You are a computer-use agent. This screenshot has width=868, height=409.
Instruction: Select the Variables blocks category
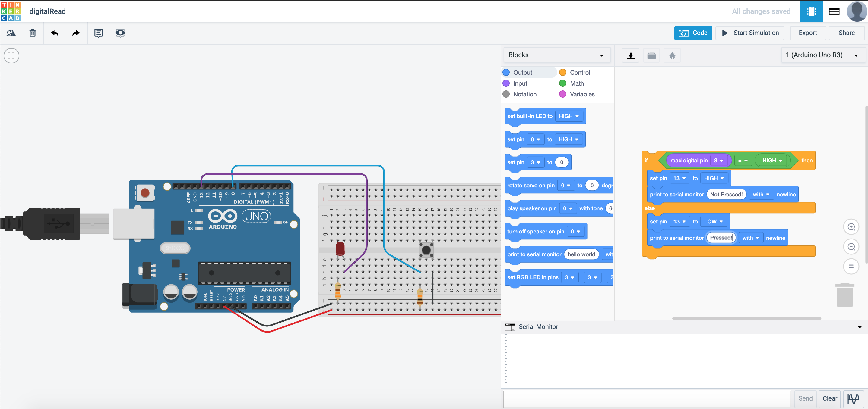point(582,94)
